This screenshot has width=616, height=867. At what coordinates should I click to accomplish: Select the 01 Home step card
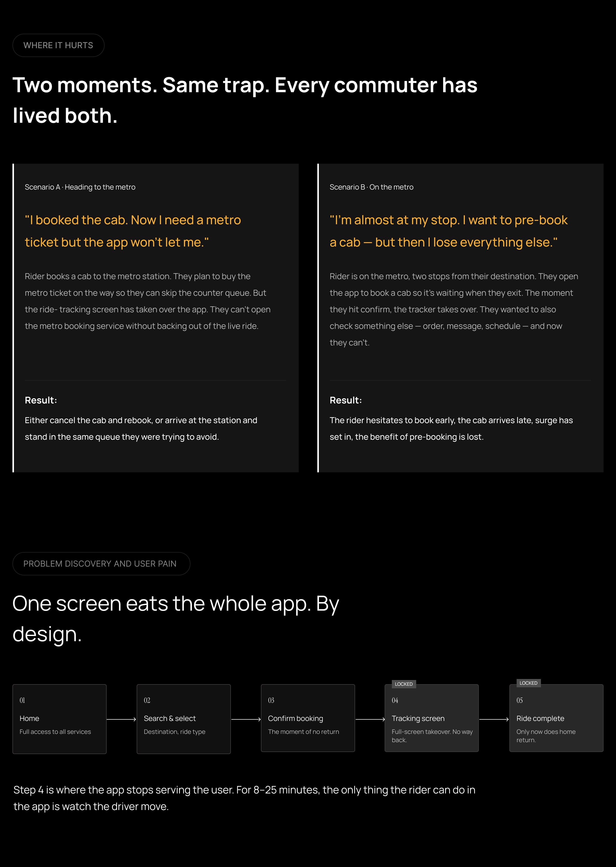coord(60,719)
